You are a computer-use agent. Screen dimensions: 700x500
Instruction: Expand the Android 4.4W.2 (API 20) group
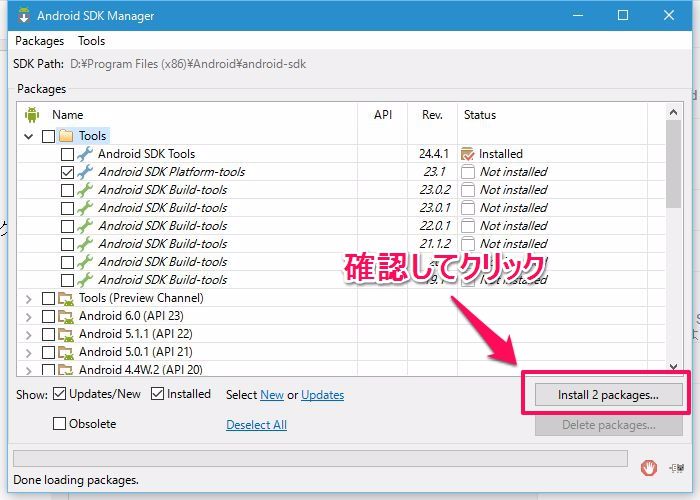coord(29,370)
